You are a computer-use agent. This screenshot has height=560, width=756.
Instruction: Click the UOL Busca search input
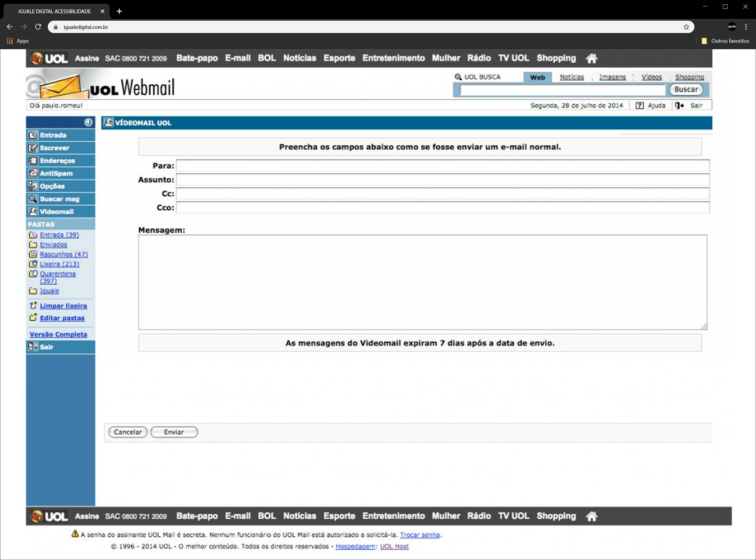pos(563,90)
